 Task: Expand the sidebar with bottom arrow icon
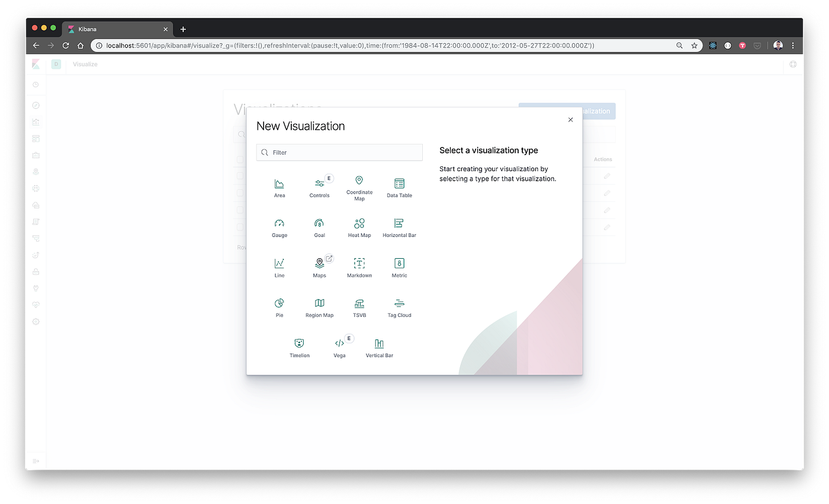(x=36, y=461)
